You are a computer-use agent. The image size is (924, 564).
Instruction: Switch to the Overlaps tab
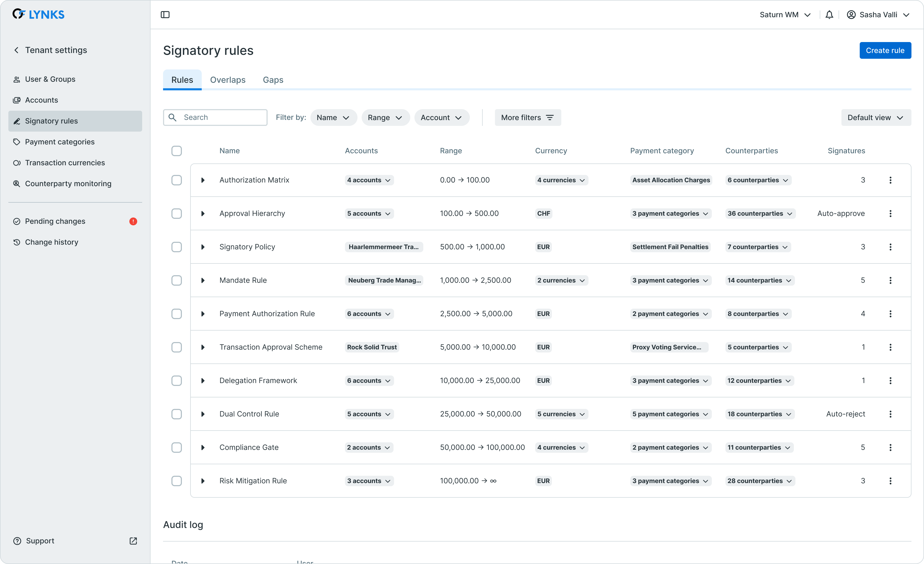pos(228,80)
